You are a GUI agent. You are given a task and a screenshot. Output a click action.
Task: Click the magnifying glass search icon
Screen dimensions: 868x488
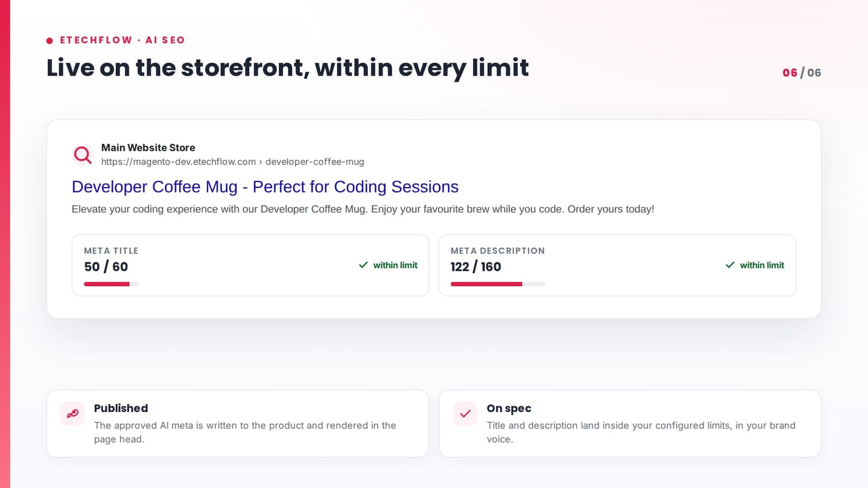point(82,155)
